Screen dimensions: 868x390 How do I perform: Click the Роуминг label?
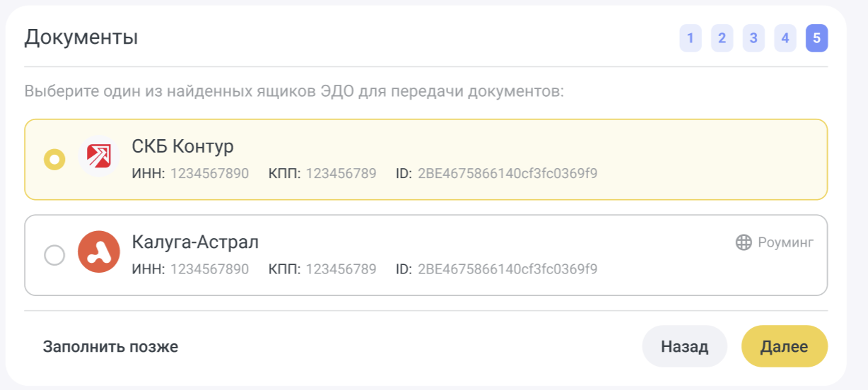pyautogui.click(x=785, y=242)
